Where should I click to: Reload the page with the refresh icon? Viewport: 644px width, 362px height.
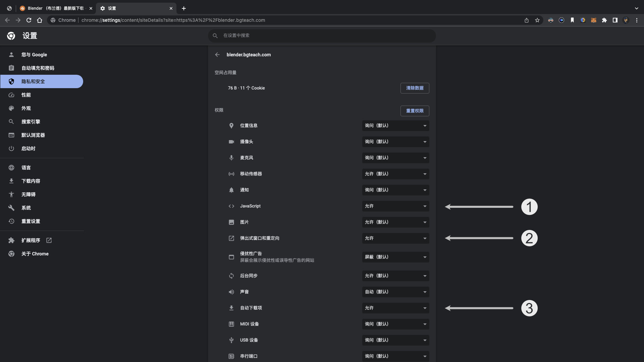coord(29,20)
